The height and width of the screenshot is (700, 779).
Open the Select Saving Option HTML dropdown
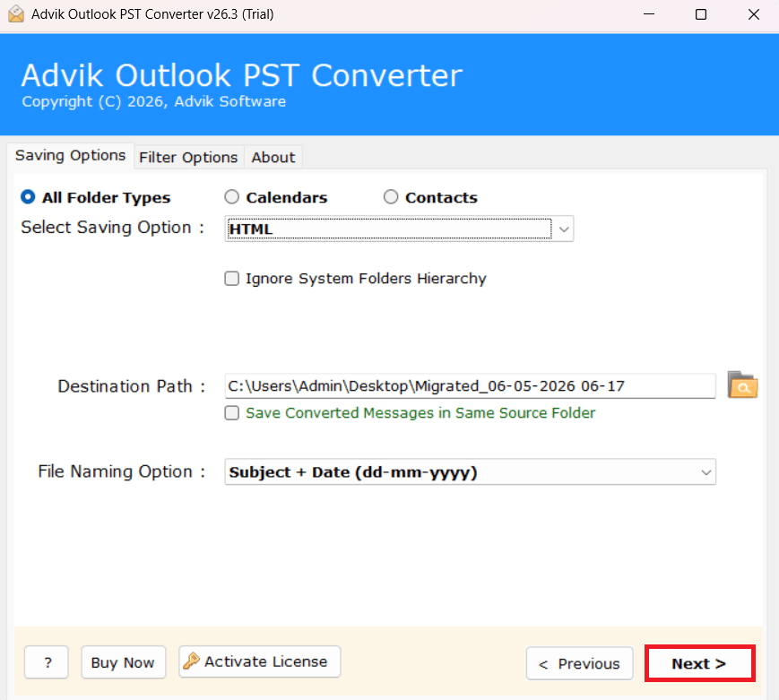pyautogui.click(x=399, y=229)
